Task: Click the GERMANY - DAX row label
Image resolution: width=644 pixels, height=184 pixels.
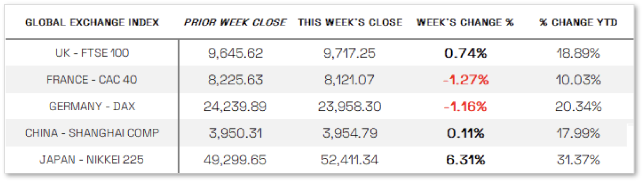Action: coord(92,106)
